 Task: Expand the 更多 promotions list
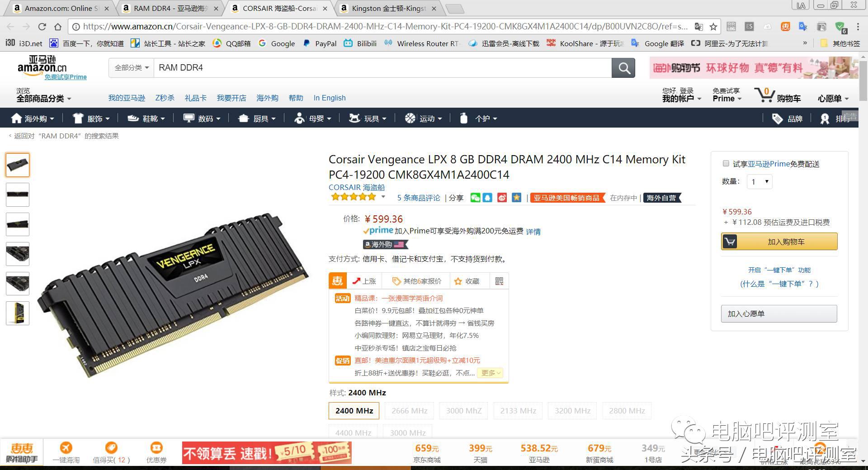pos(491,373)
